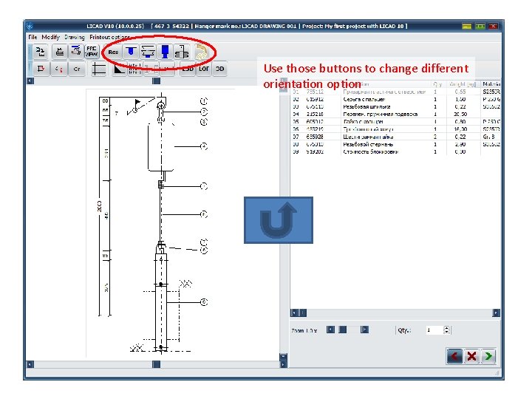Screen dimensions: 532x399
Task: Click the FPC VIEW toolbar button
Action: [x=92, y=52]
